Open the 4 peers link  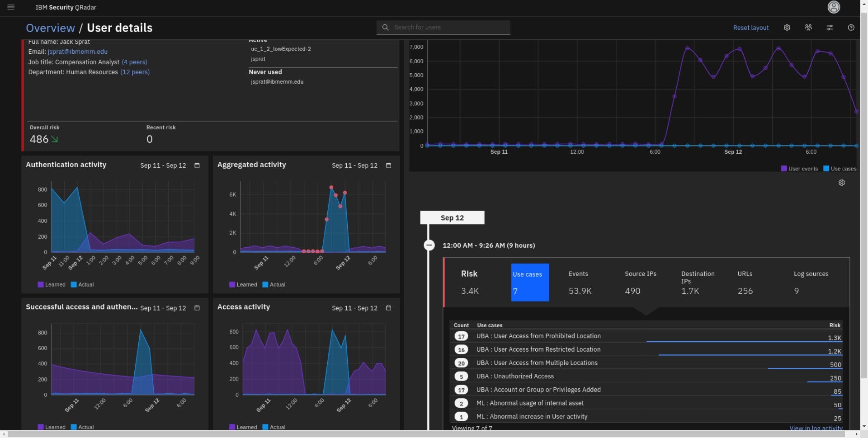(x=134, y=62)
